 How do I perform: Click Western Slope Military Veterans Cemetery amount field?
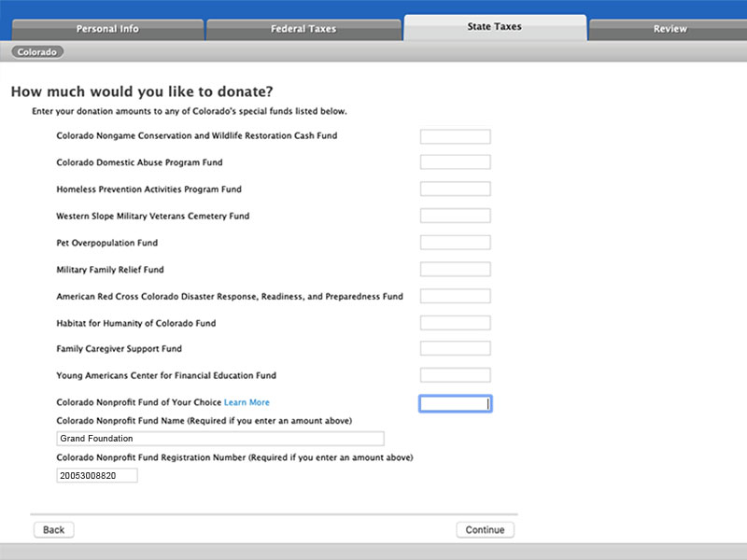(455, 217)
